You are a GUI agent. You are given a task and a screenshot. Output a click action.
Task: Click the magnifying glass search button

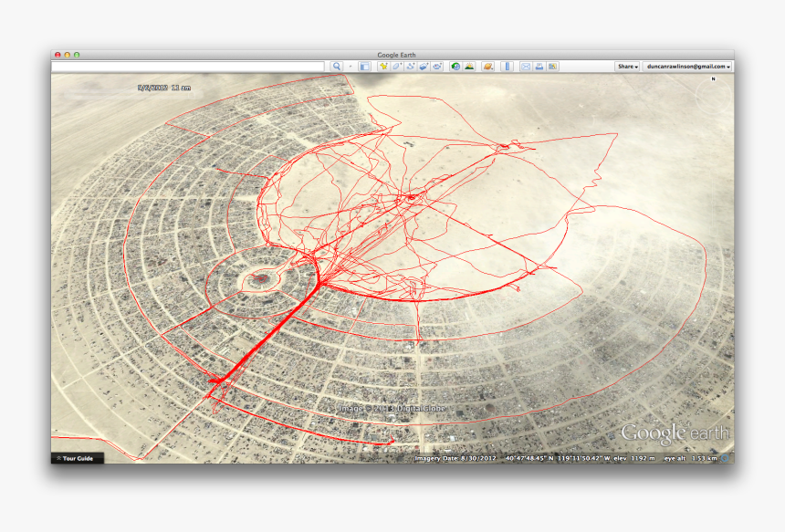pyautogui.click(x=338, y=66)
